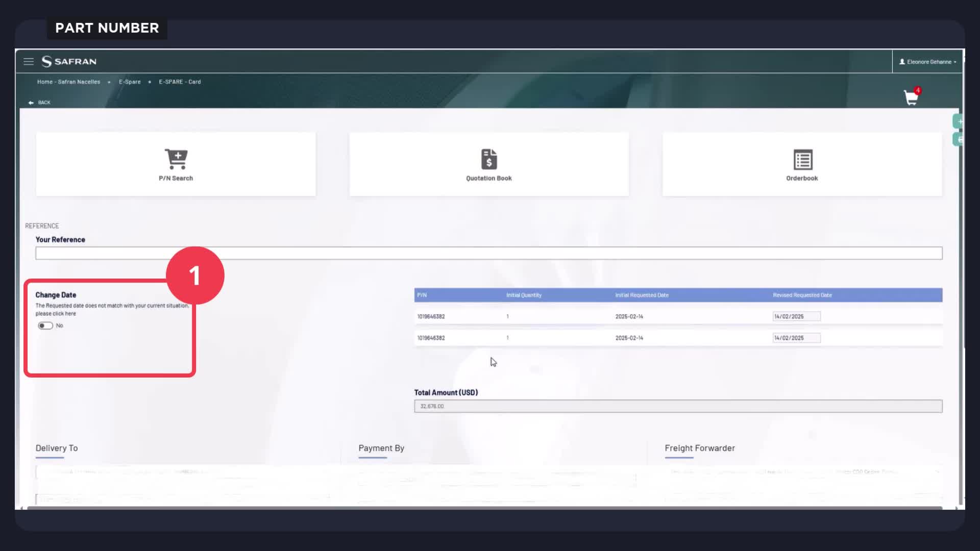Expand the Eleonore Gehanne user dropdown
980x551 pixels.
[928, 62]
